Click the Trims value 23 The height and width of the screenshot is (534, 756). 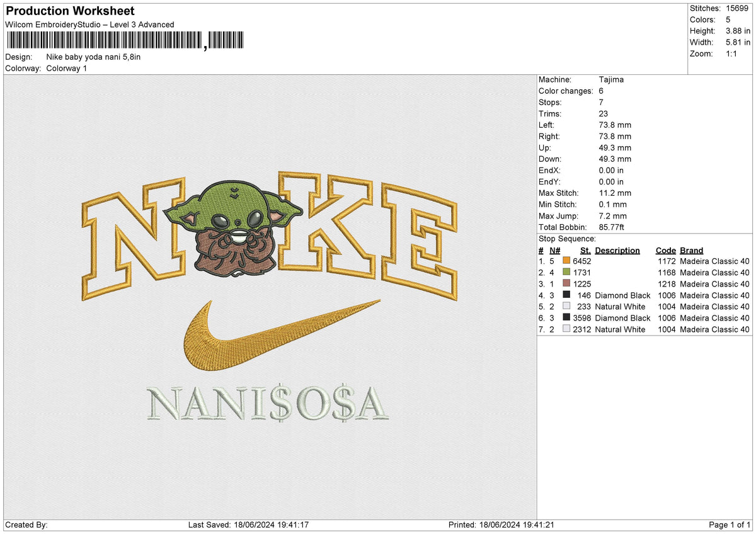point(604,113)
